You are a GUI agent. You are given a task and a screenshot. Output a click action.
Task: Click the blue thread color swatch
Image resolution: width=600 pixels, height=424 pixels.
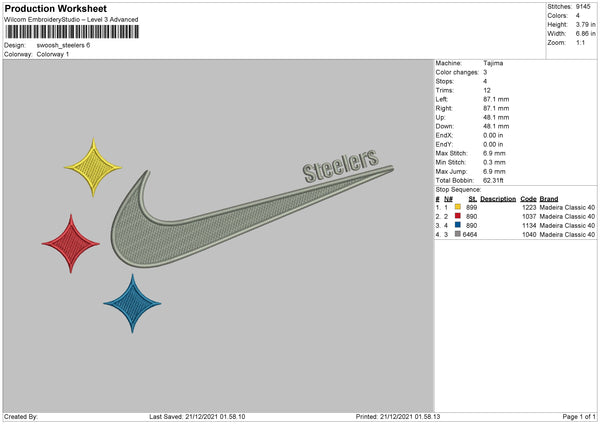458,225
